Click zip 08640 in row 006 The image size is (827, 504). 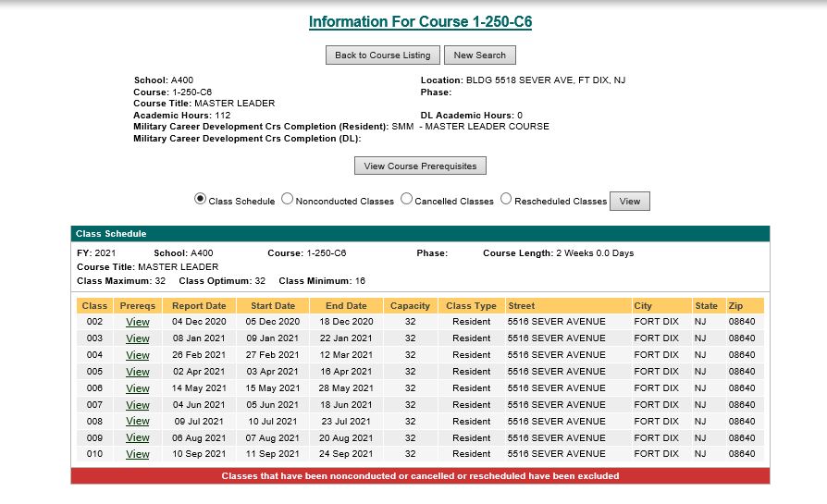742,388
